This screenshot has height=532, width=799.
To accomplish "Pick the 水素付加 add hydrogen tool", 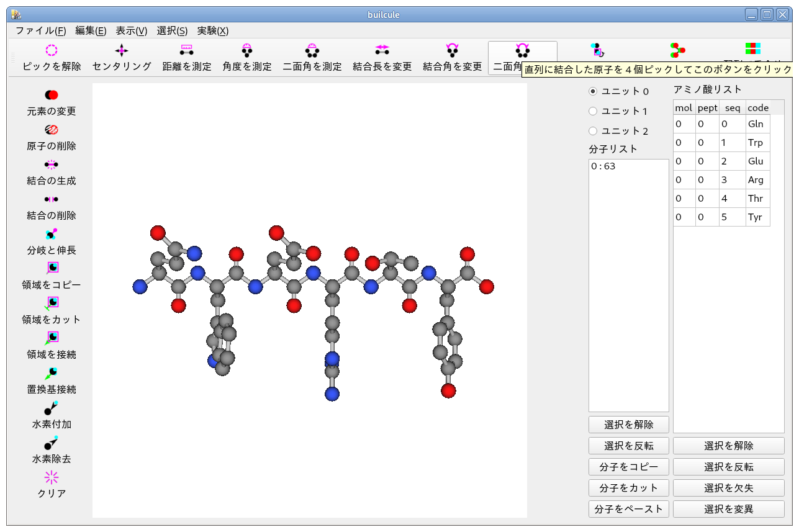I will pyautogui.click(x=52, y=408).
